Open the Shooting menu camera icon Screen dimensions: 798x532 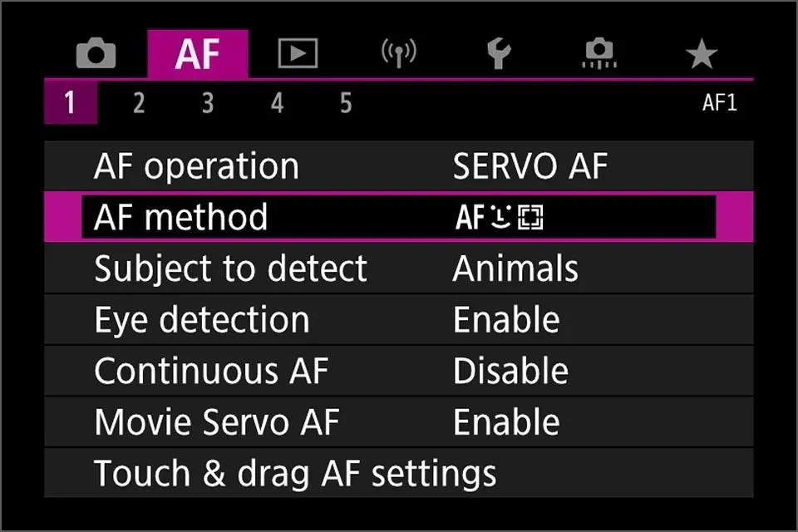click(96, 52)
